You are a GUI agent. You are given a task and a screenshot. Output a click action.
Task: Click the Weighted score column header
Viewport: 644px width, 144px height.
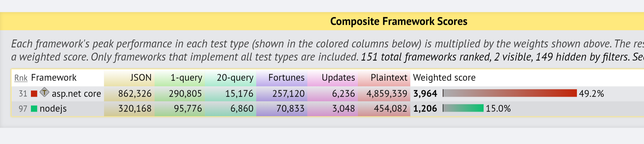(444, 78)
